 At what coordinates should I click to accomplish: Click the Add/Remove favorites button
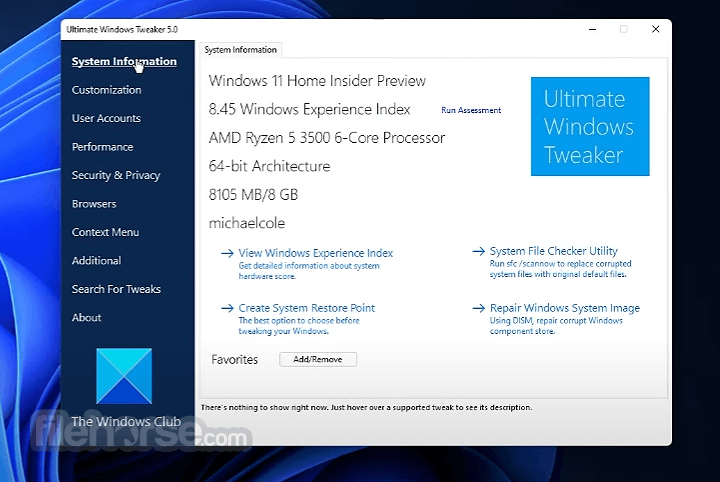(318, 359)
